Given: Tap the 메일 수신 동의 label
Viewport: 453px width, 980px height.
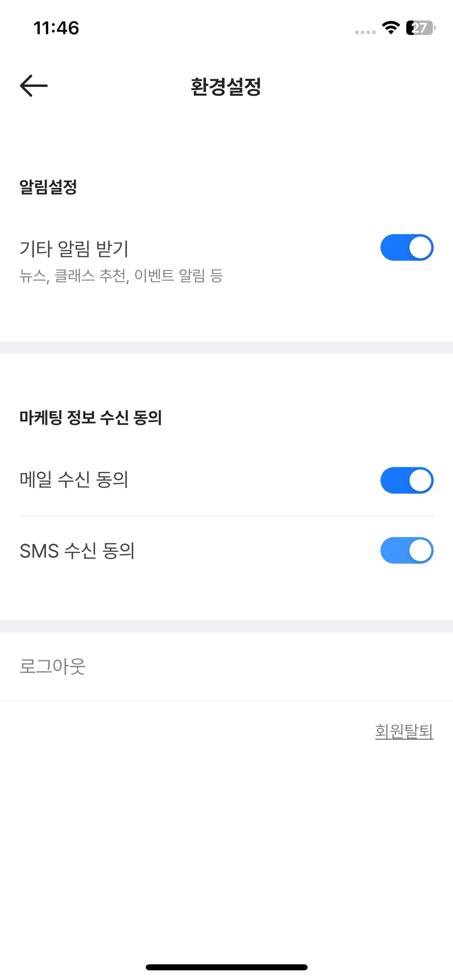Looking at the screenshot, I should [x=74, y=480].
